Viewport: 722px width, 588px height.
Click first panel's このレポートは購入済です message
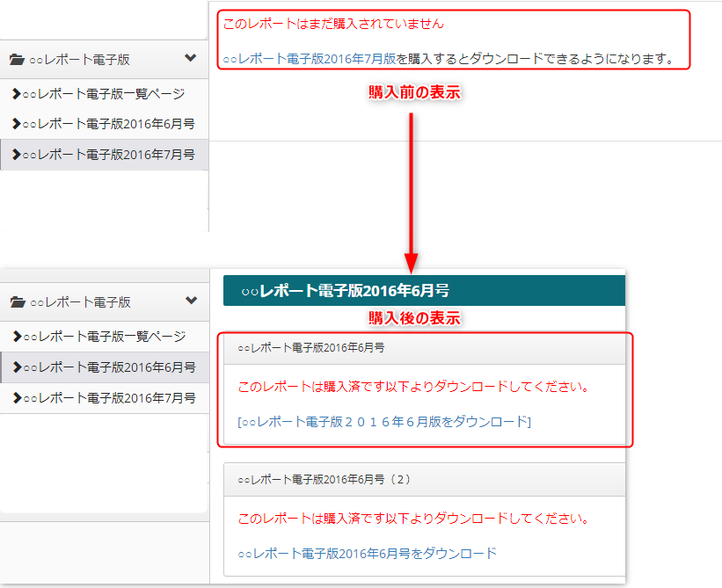[413, 387]
